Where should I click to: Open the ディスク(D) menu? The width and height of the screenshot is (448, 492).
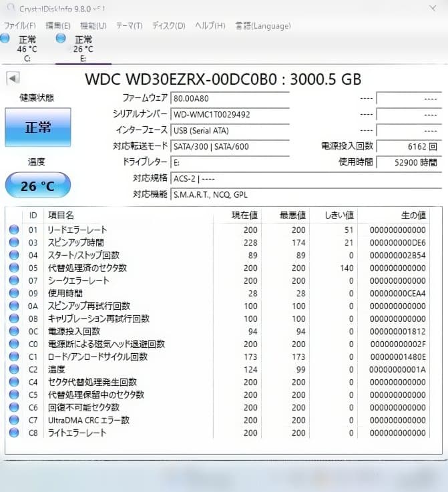169,25
